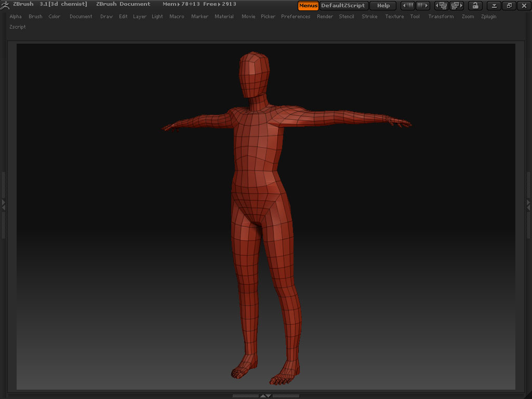The image size is (532, 399).
Task: Expand the left tray divider arrows
Action: pyautogui.click(x=4, y=205)
